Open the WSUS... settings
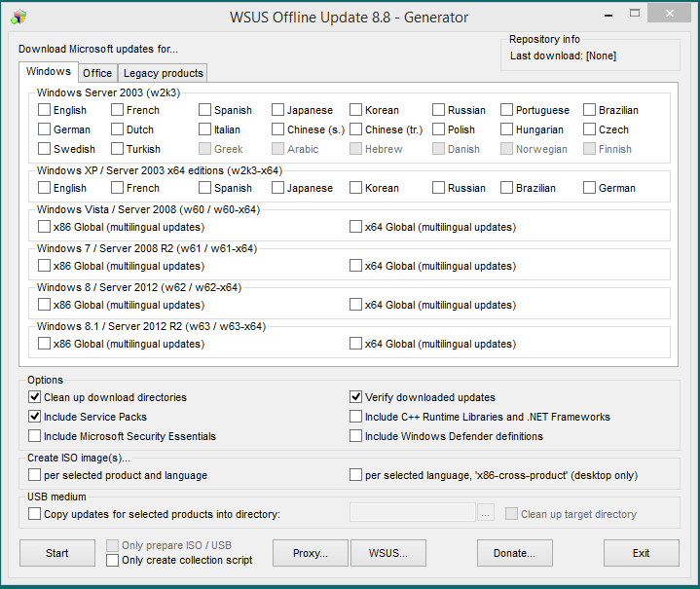Image resolution: width=700 pixels, height=589 pixels. (x=388, y=553)
